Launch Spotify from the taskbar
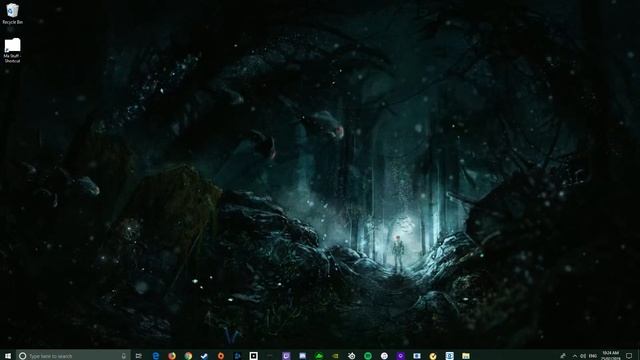The image size is (640, 360). pos(368,356)
